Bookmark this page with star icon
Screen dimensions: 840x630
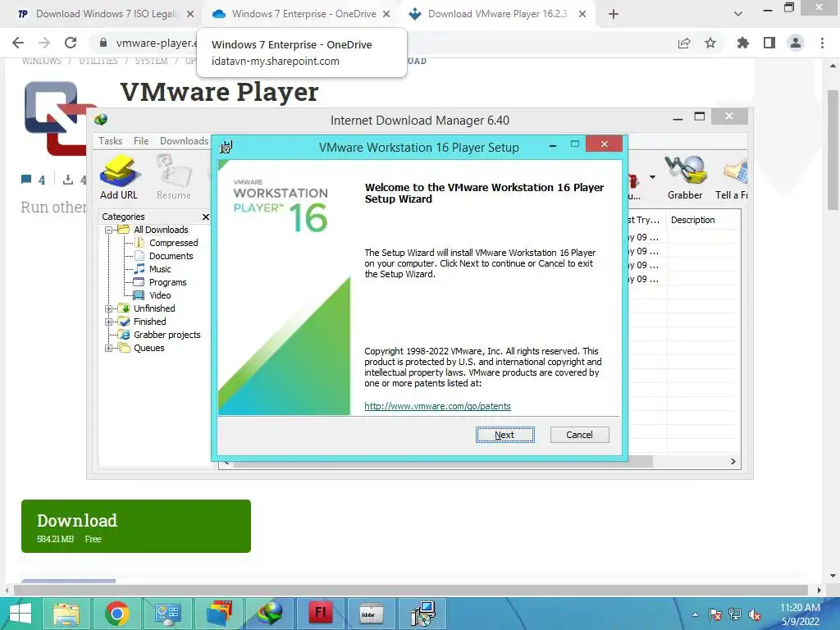(710, 43)
